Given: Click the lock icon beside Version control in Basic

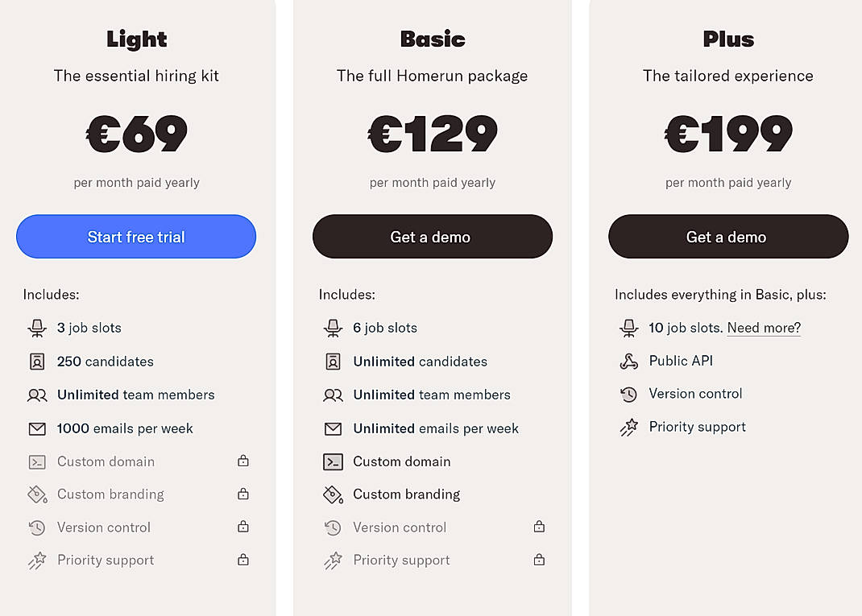Looking at the screenshot, I should pyautogui.click(x=539, y=527).
